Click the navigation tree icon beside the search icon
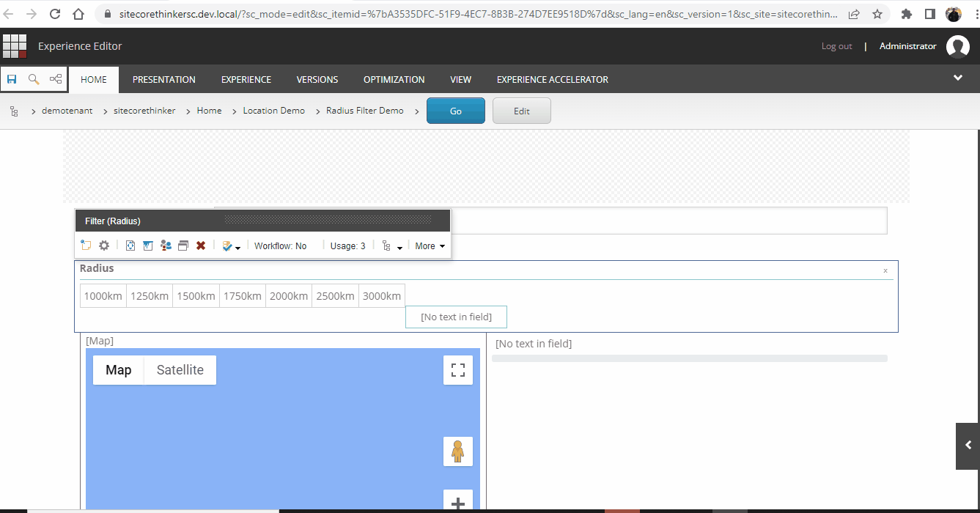 pyautogui.click(x=56, y=79)
